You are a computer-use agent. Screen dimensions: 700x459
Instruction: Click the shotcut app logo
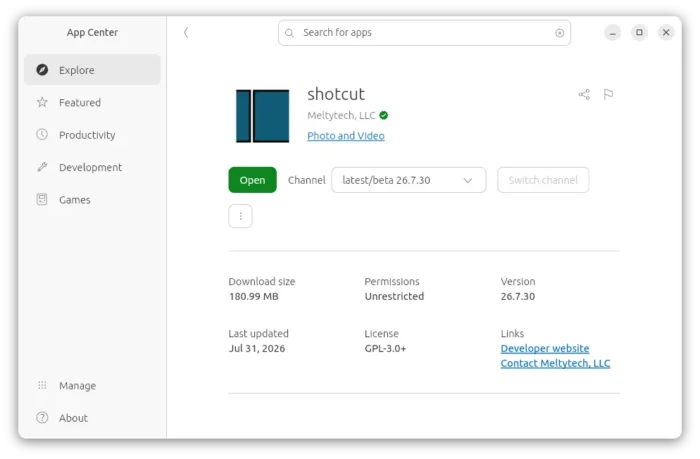point(262,116)
